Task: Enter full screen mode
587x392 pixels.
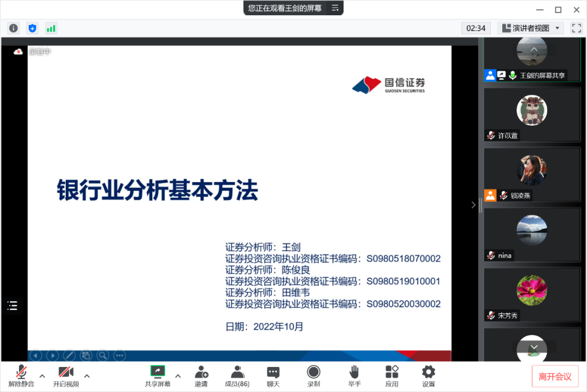Action: [576, 28]
